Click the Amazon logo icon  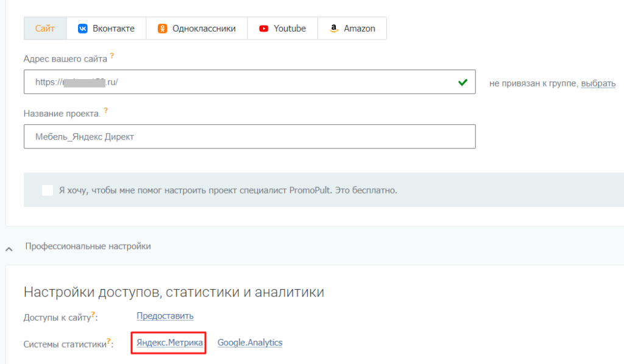pyautogui.click(x=334, y=29)
